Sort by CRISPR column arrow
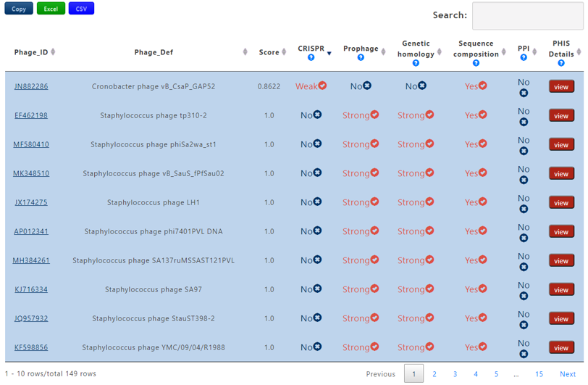588x385 pixels. [x=329, y=53]
